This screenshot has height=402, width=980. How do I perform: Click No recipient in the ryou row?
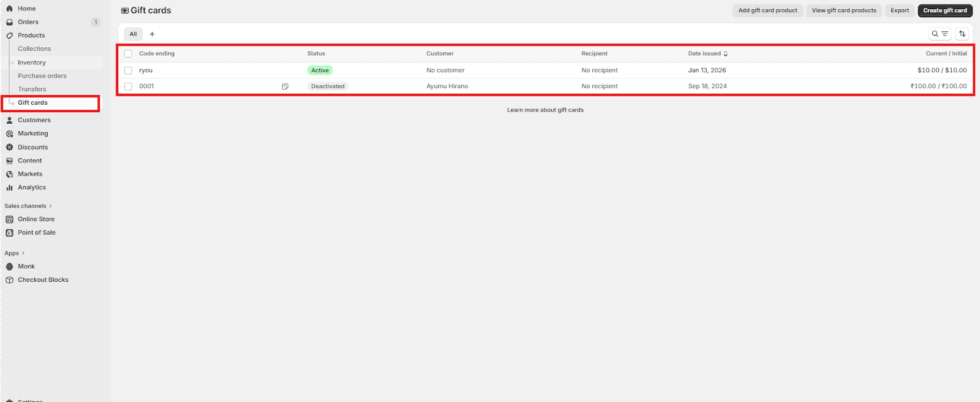point(600,70)
